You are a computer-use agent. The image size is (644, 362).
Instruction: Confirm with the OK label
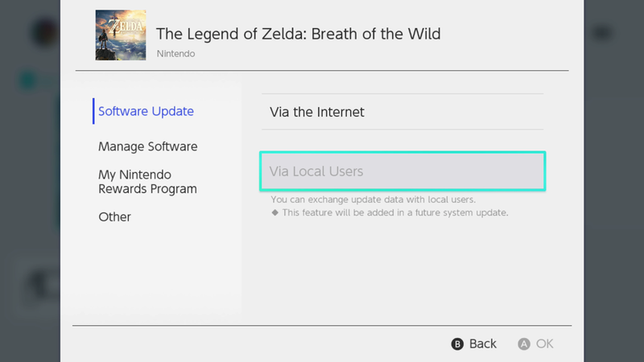pos(545,343)
